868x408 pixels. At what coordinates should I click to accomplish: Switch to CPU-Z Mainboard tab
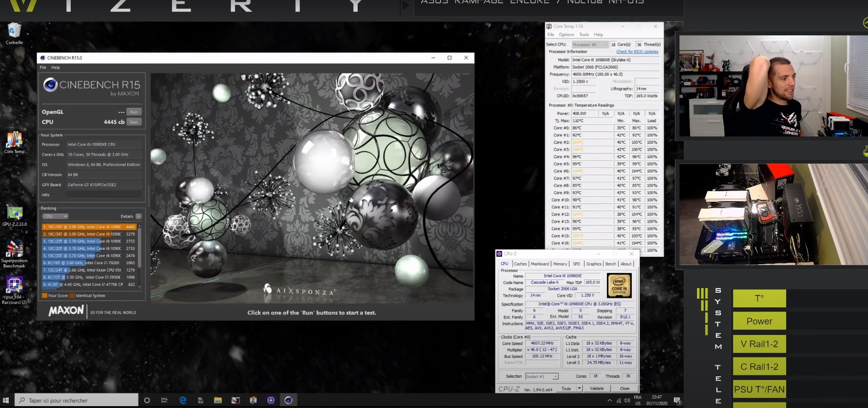(540, 264)
